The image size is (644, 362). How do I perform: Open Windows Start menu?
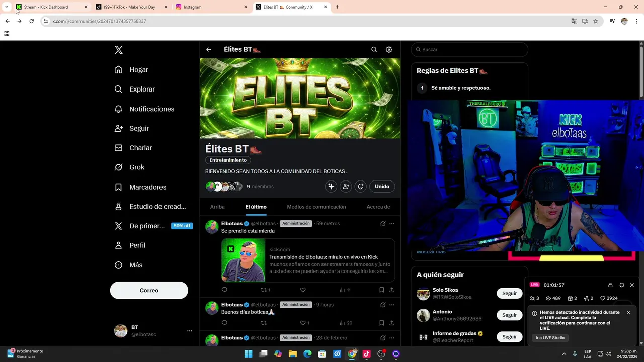(x=248, y=354)
